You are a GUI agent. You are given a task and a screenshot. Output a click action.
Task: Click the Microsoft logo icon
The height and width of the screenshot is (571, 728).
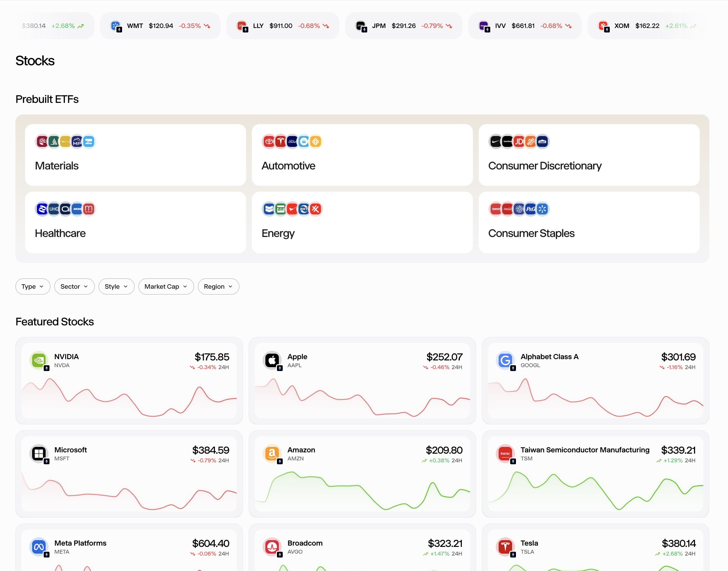(39, 454)
